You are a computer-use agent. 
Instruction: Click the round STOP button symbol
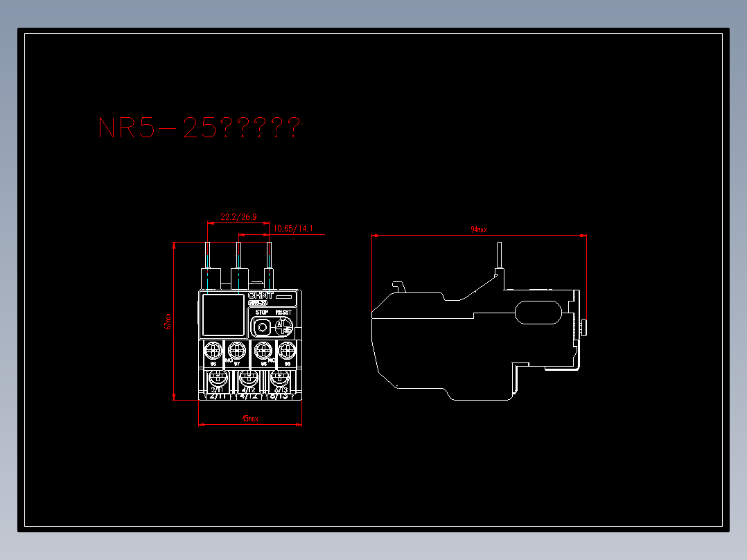pos(261,328)
